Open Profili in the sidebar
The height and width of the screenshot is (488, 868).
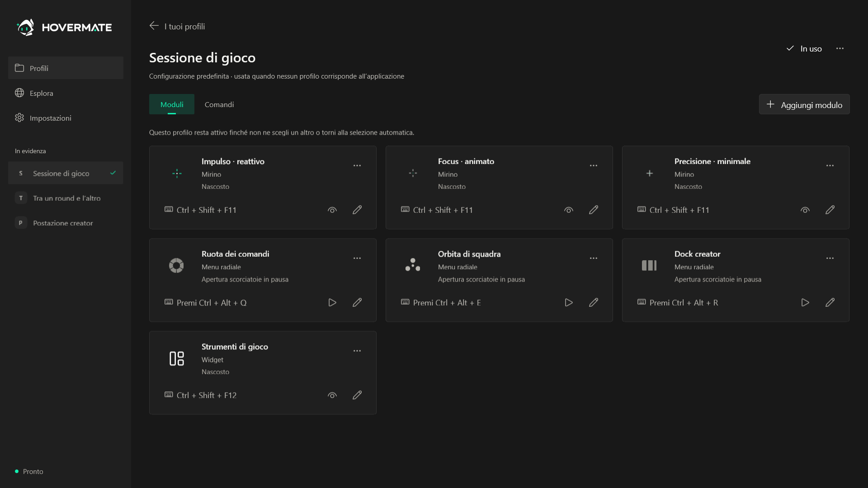66,68
